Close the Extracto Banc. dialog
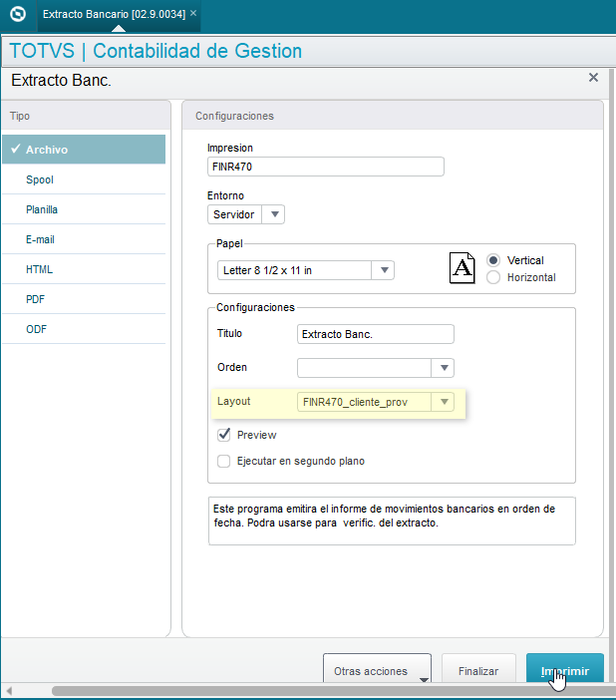 coord(593,77)
